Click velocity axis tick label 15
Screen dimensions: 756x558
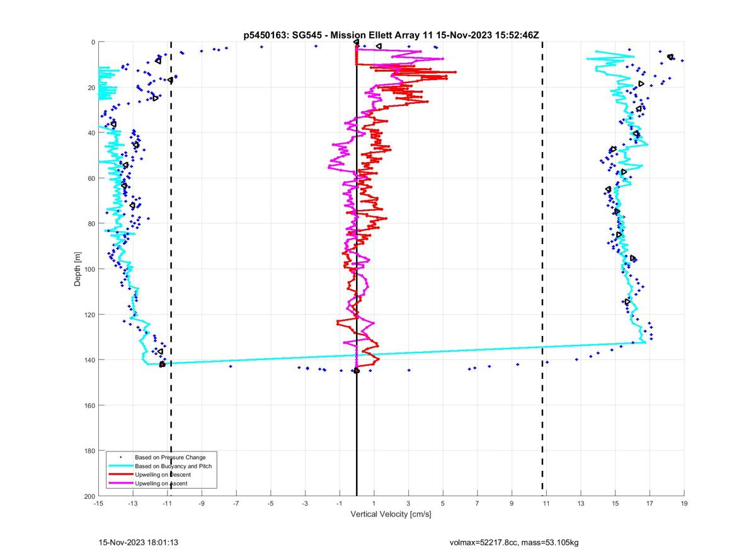pos(616,504)
